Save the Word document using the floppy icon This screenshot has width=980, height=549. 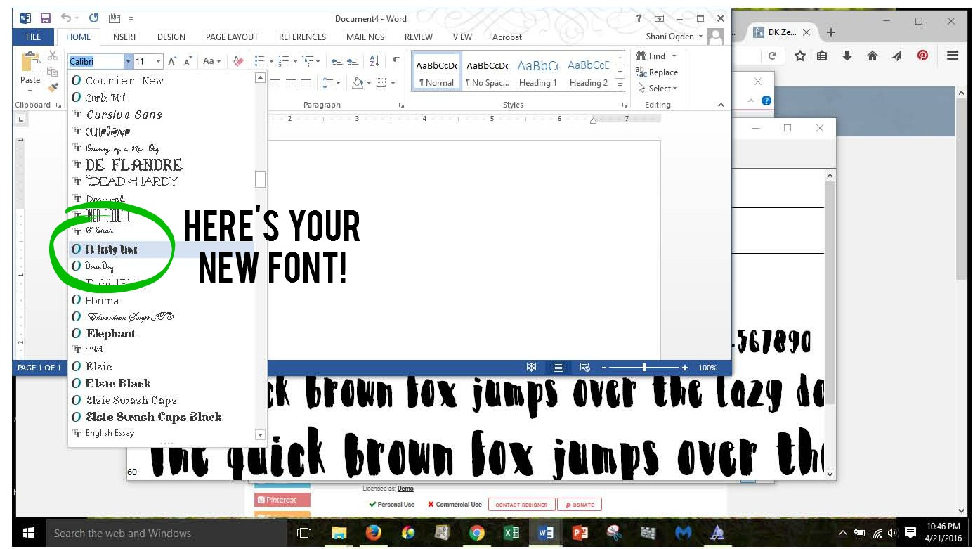(x=46, y=19)
